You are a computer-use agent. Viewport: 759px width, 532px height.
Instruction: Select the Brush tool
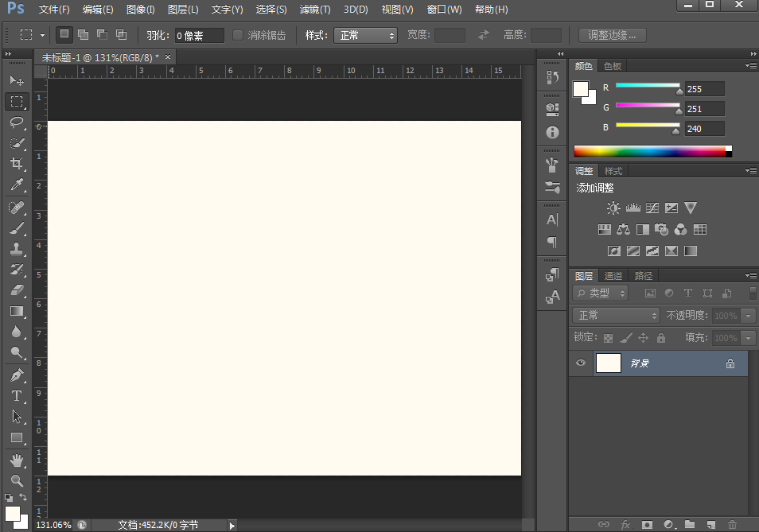click(x=17, y=228)
